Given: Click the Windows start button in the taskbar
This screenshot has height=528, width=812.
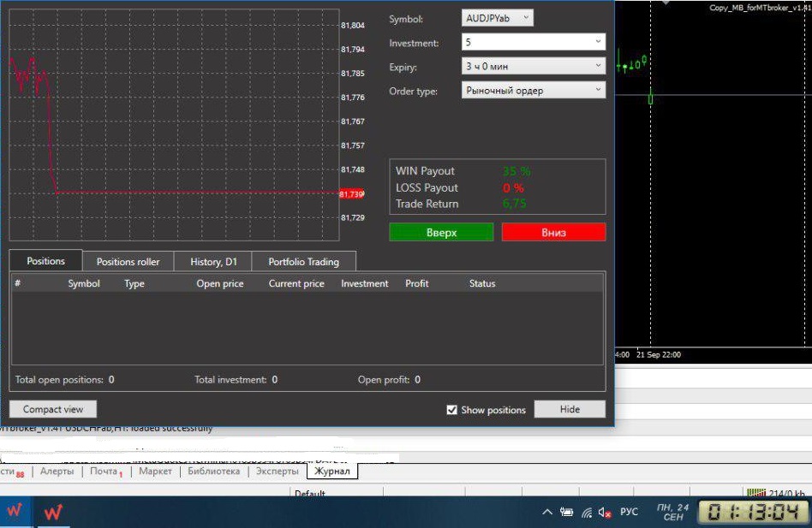Looking at the screenshot, I should pyautogui.click(x=15, y=512).
